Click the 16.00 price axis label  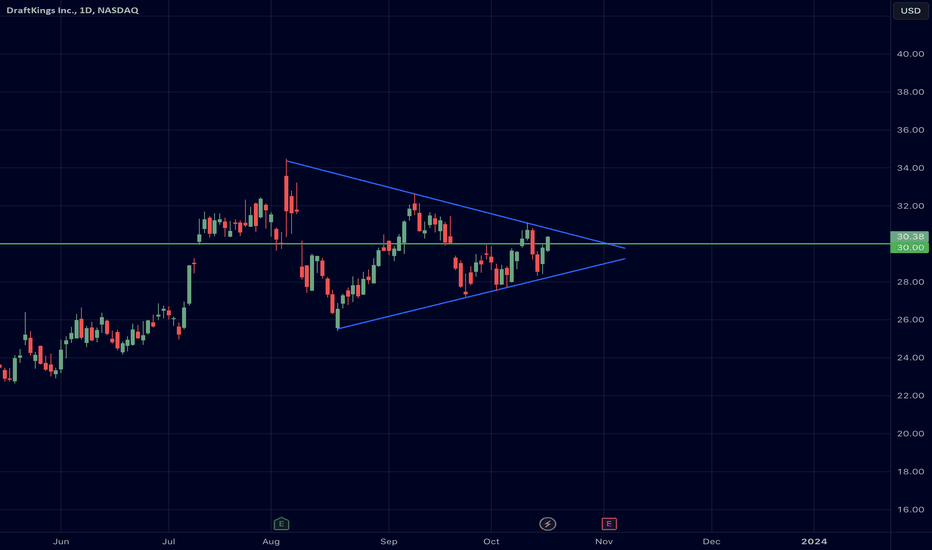click(x=910, y=510)
